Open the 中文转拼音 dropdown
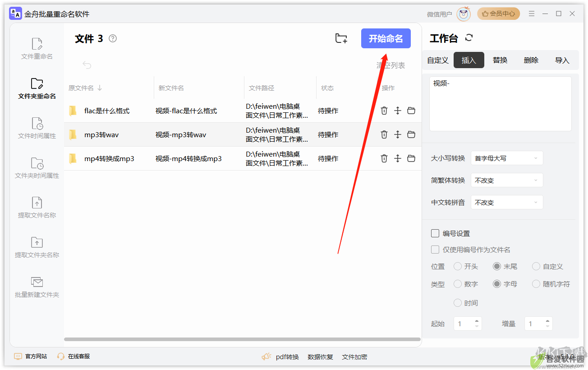The width and height of the screenshot is (588, 370). 507,202
